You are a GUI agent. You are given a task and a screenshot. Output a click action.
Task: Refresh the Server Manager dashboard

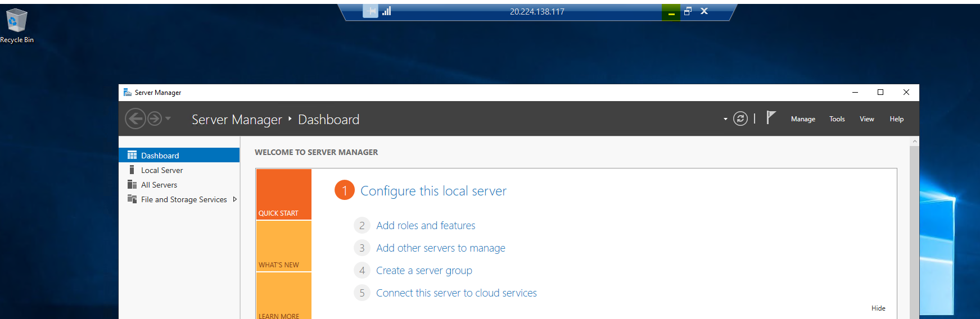click(740, 119)
